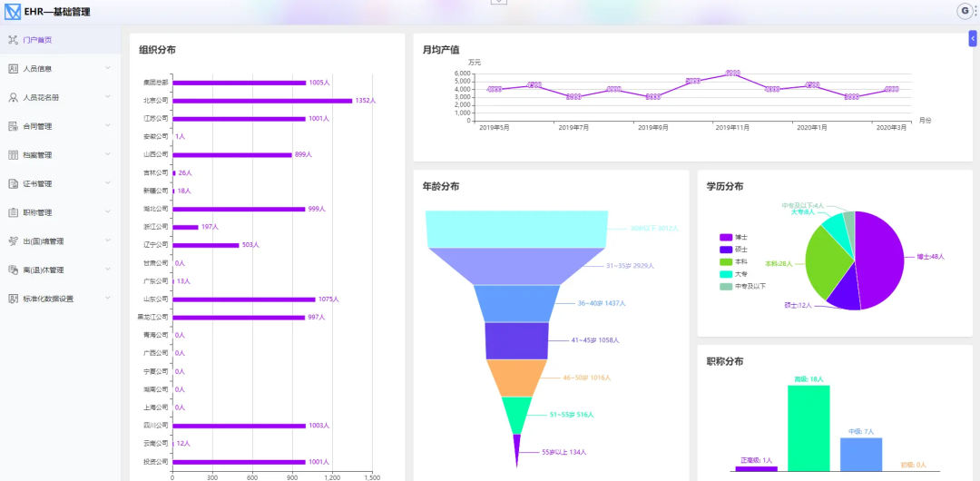Toggle 中专及以下 legend entry

742,287
